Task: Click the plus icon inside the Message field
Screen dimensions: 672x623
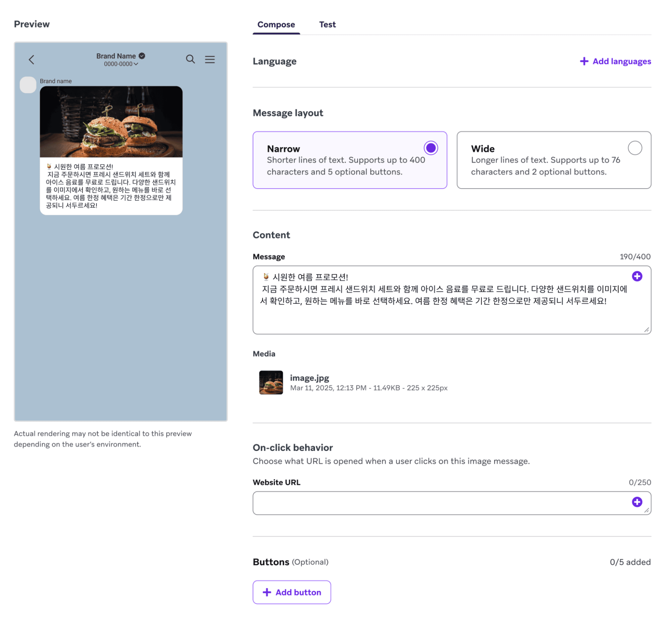Action: (637, 276)
